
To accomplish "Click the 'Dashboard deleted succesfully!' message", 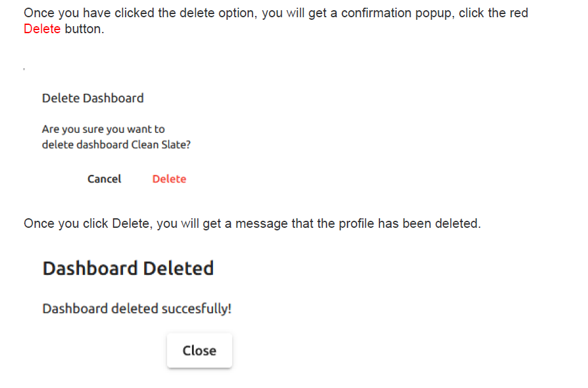I will (137, 309).
